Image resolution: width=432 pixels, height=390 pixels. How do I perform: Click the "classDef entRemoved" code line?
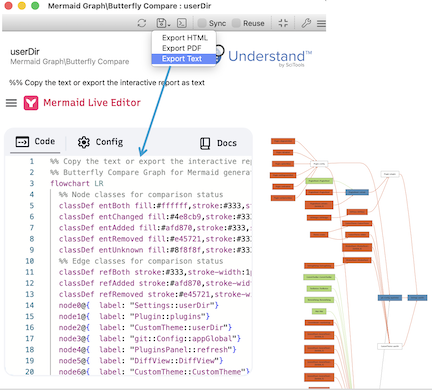pos(155,239)
